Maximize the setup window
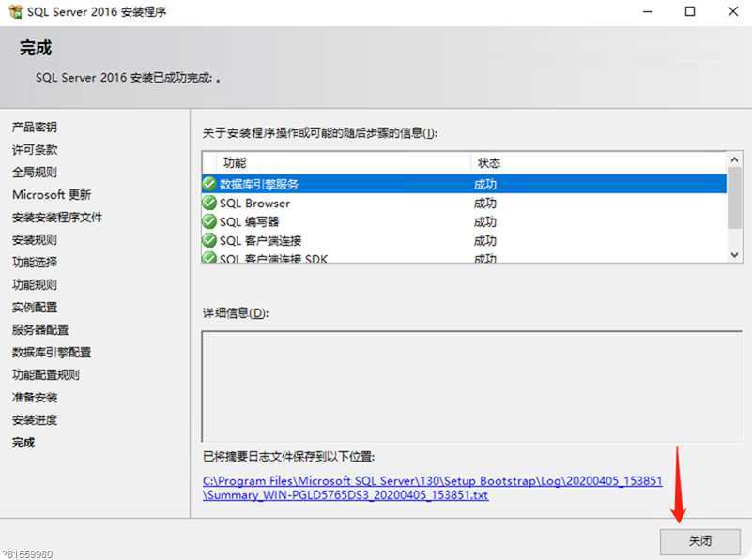 click(x=690, y=11)
